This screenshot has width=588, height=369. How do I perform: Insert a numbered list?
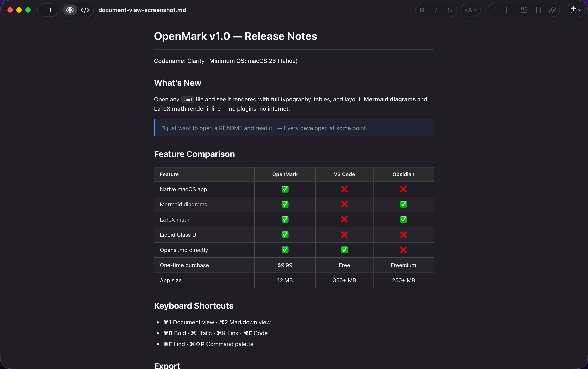tap(509, 10)
